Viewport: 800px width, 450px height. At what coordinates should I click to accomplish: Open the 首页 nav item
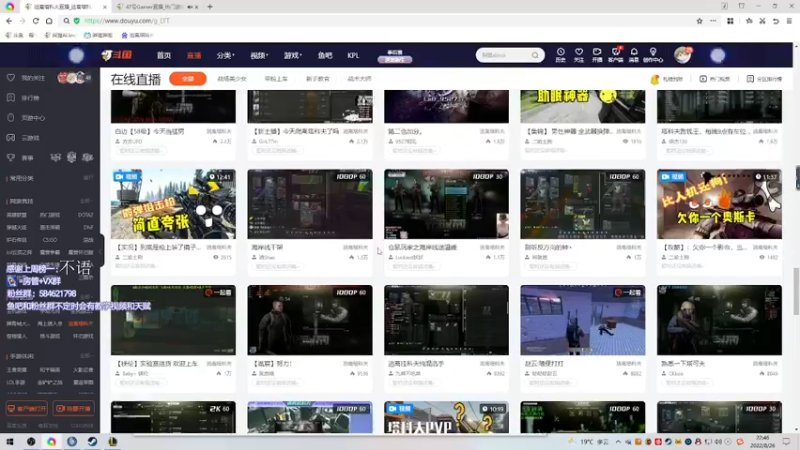[x=164, y=55]
